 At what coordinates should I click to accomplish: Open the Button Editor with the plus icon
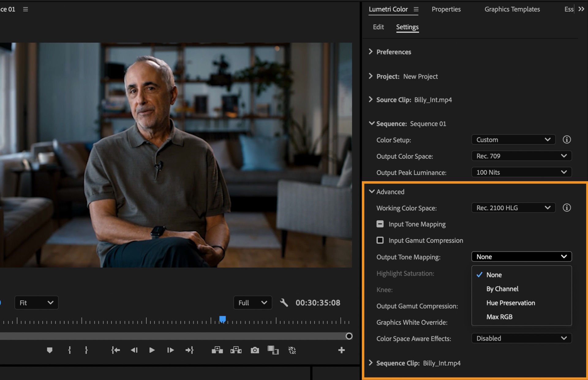(x=341, y=350)
